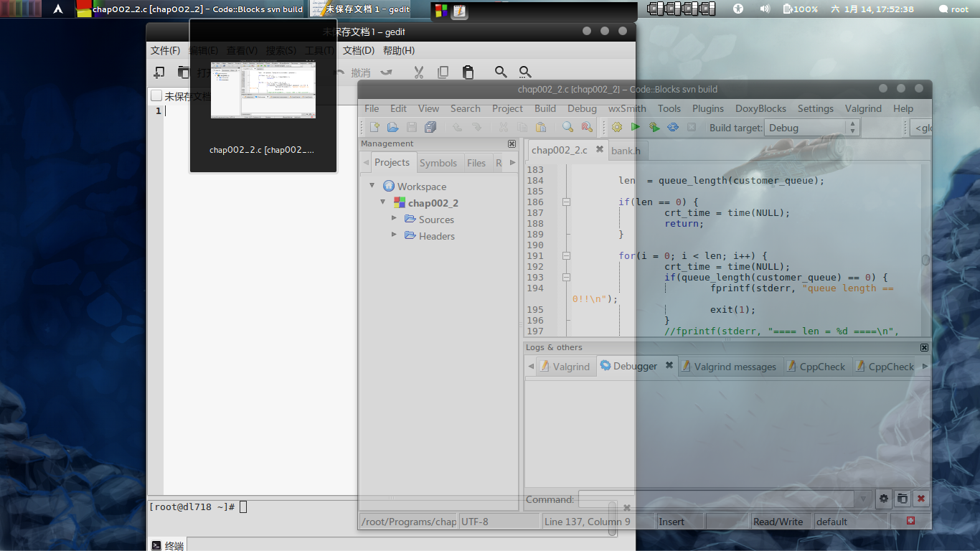This screenshot has width=980, height=551.
Task: Click the root user menu in top panel
Action: pyautogui.click(x=953, y=9)
